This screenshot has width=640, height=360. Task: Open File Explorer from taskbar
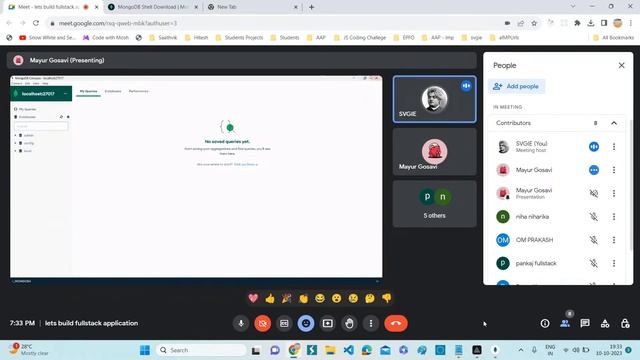330,350
